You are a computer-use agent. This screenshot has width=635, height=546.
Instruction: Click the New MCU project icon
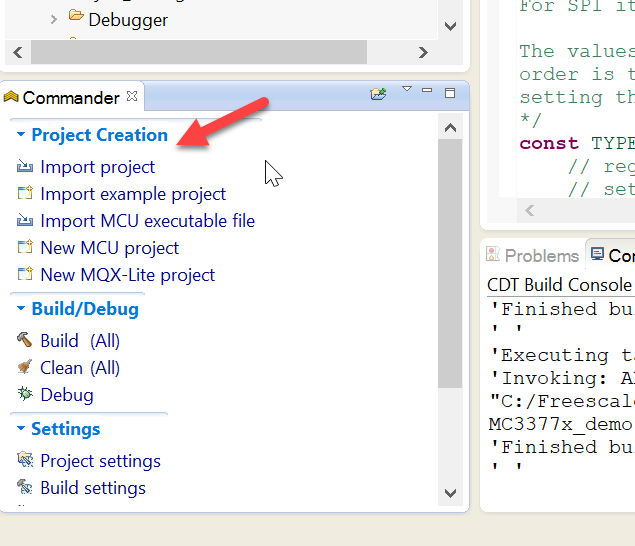pos(25,248)
